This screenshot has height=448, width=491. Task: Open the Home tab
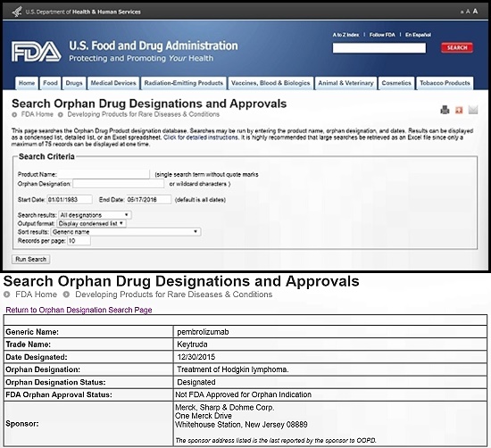[x=27, y=83]
